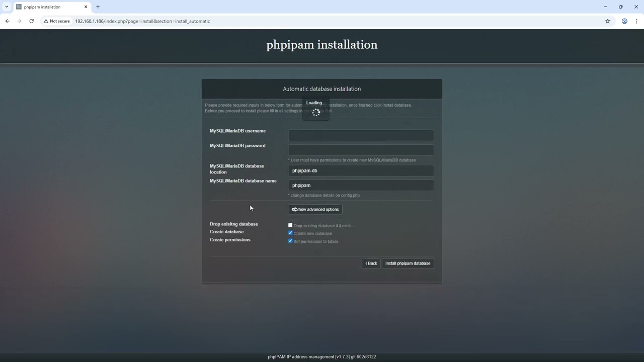Open the Not secure site info

pos(56,21)
